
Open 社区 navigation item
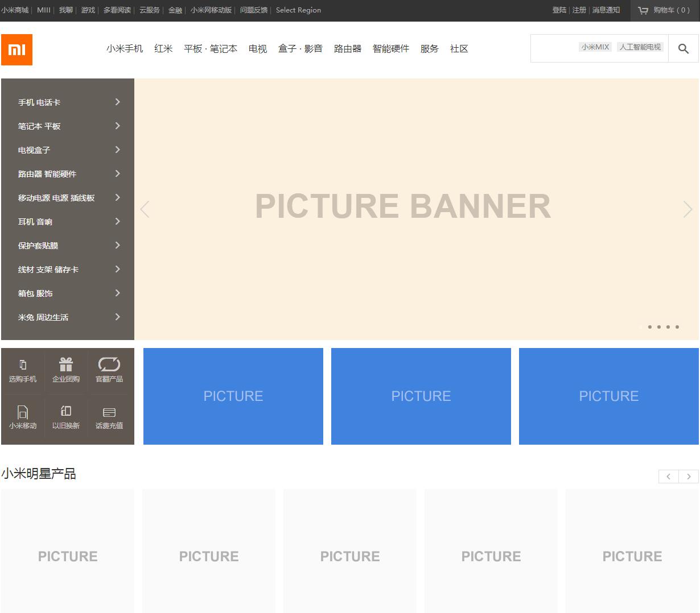point(459,49)
